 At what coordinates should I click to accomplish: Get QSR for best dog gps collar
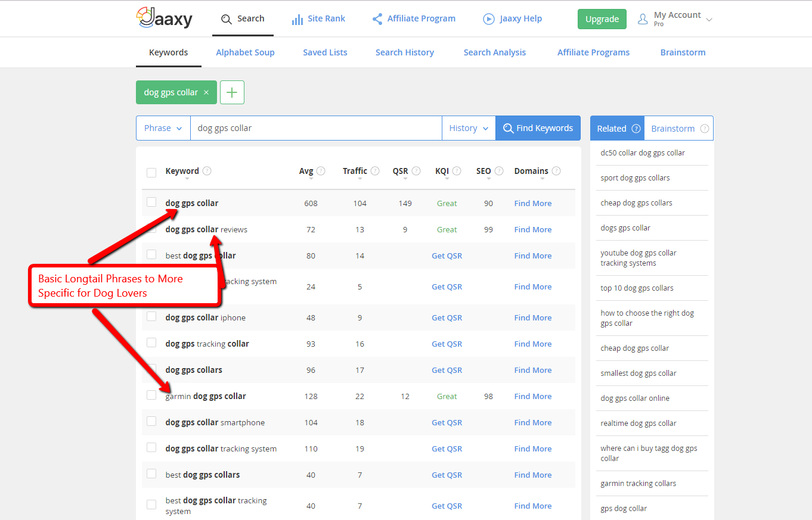(x=447, y=256)
